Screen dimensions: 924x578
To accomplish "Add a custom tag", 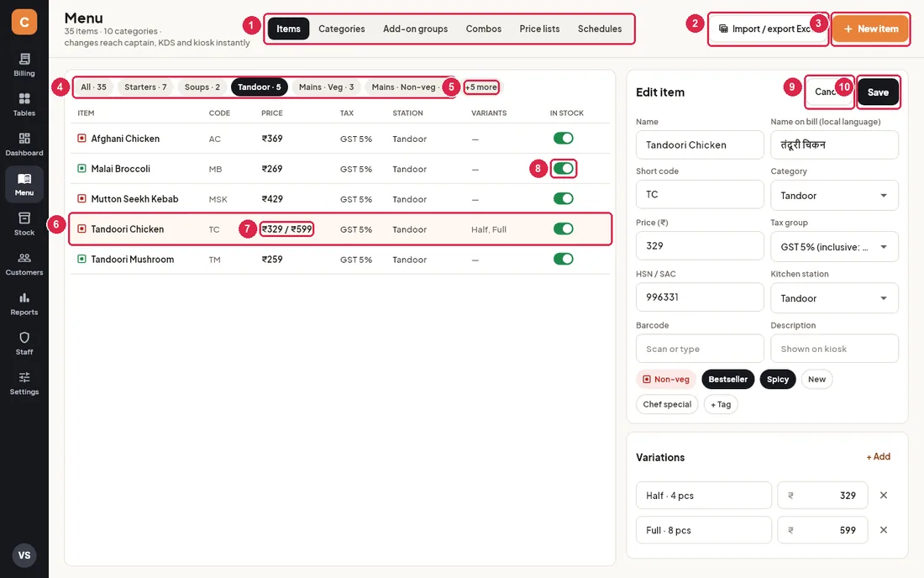I will coord(721,404).
